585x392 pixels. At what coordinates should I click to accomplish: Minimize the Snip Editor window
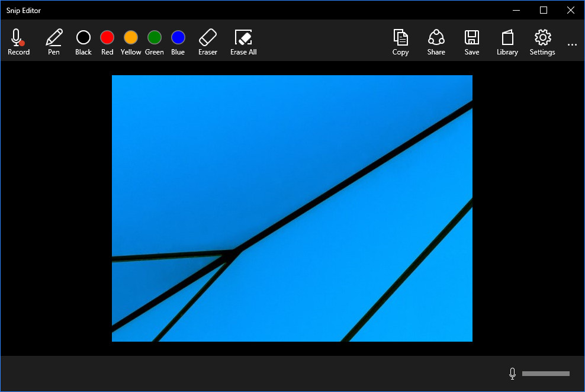(x=516, y=10)
